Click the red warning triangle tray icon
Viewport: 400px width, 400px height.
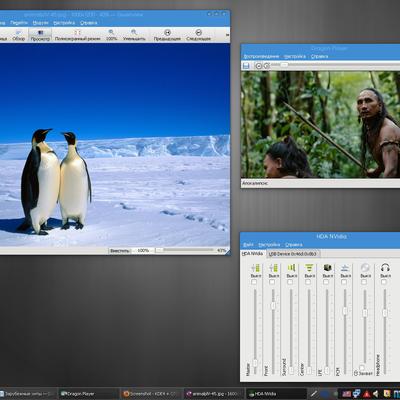point(367,394)
